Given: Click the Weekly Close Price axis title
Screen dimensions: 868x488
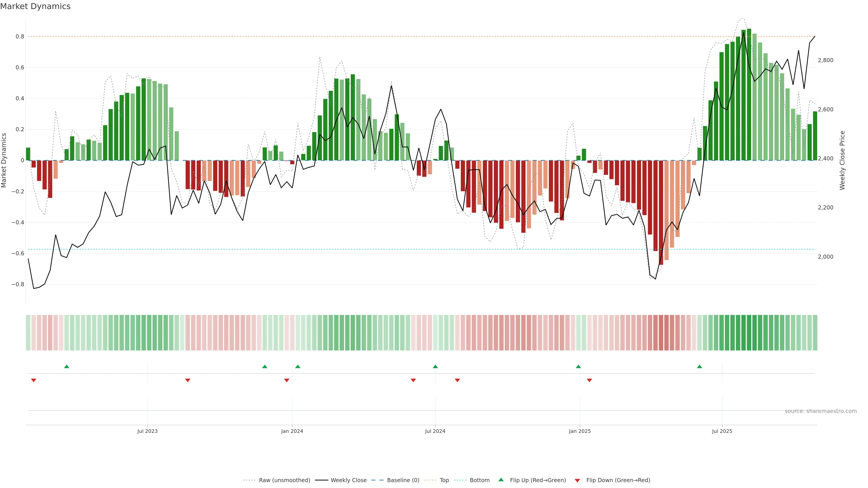Looking at the screenshot, I should tap(842, 160).
